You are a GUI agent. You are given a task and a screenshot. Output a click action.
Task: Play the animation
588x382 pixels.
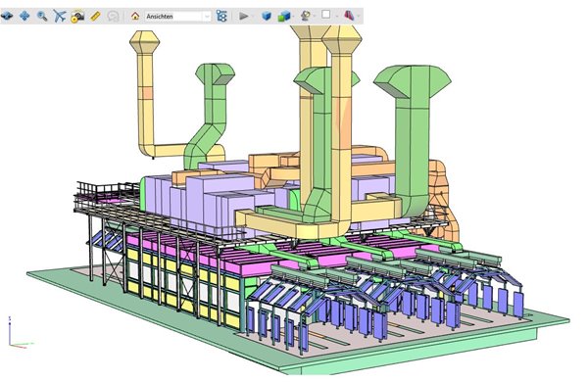(243, 16)
